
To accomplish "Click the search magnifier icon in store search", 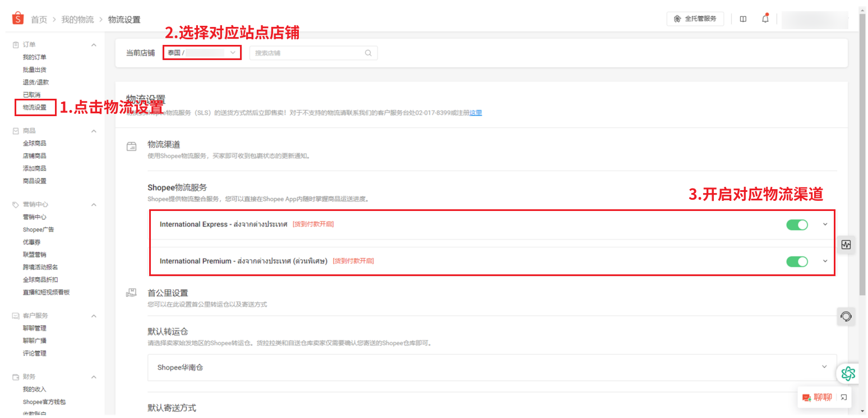I will point(368,53).
